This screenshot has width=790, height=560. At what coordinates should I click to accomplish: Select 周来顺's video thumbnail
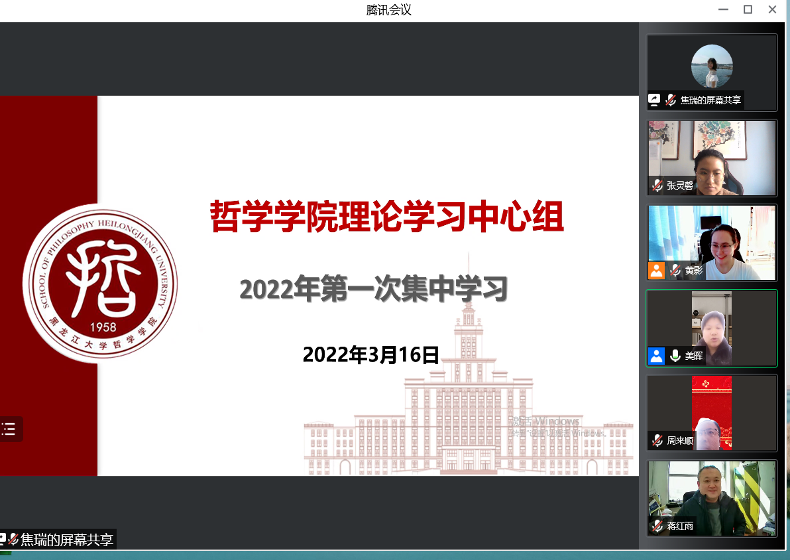[x=712, y=412]
